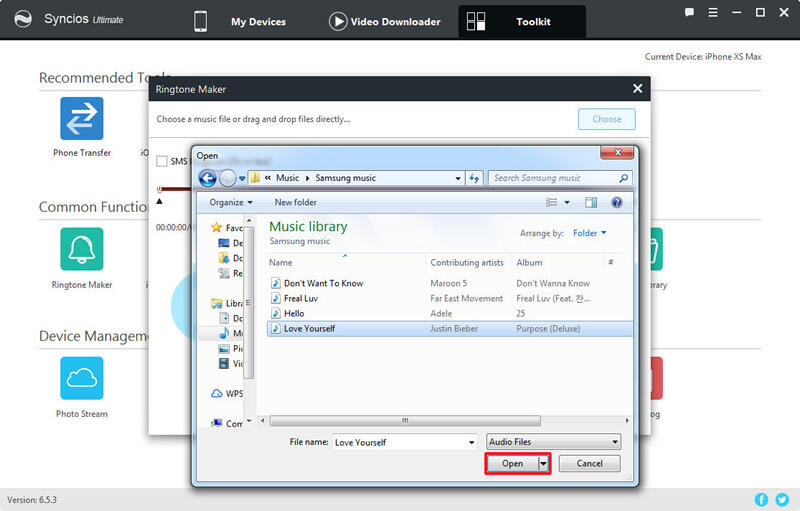Open the File name history dropdown
Screen dimensions: 800x511
point(471,442)
